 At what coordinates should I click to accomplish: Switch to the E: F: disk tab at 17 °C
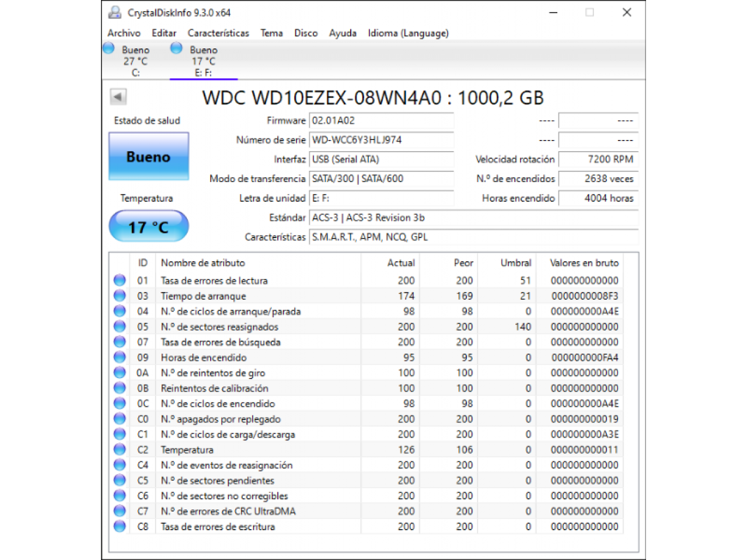204,61
